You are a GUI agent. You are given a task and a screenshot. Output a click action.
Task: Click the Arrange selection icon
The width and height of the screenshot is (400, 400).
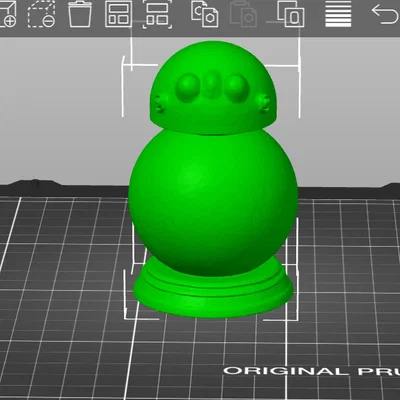157,14
